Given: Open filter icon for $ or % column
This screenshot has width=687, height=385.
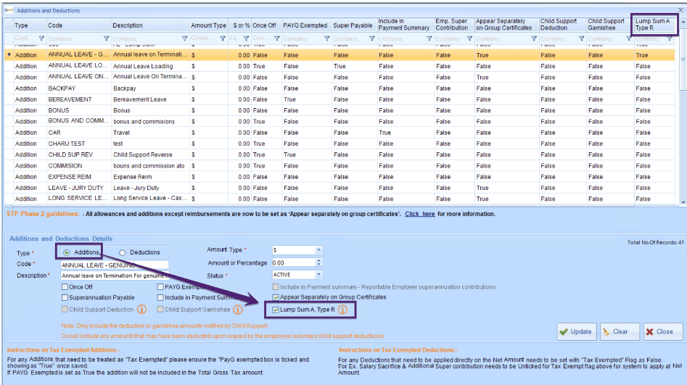Looking at the screenshot, I should pos(246,39).
